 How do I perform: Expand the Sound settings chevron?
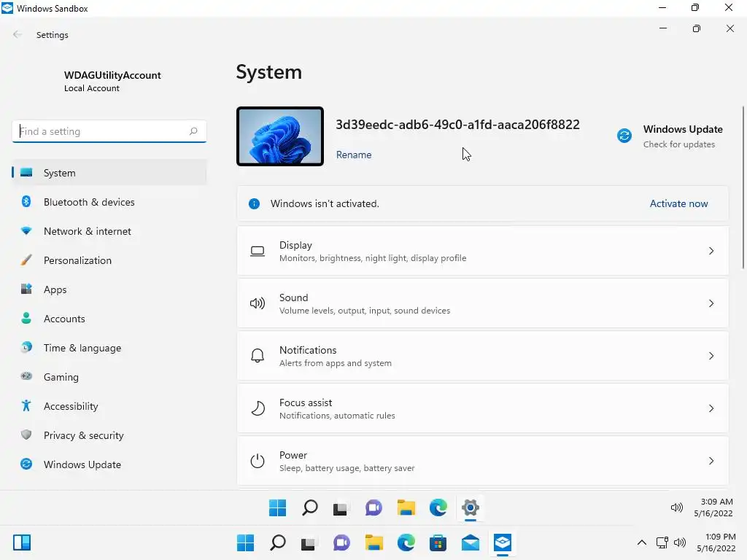(711, 303)
